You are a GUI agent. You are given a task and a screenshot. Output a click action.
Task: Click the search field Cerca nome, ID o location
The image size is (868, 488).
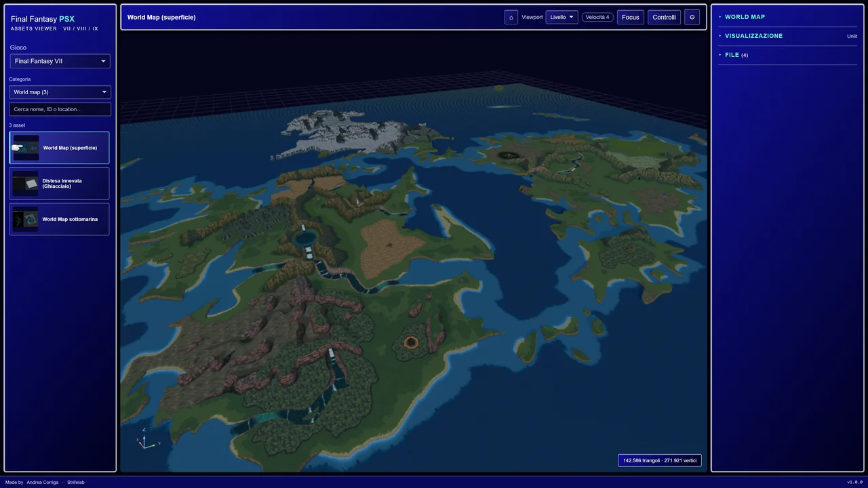pos(60,109)
